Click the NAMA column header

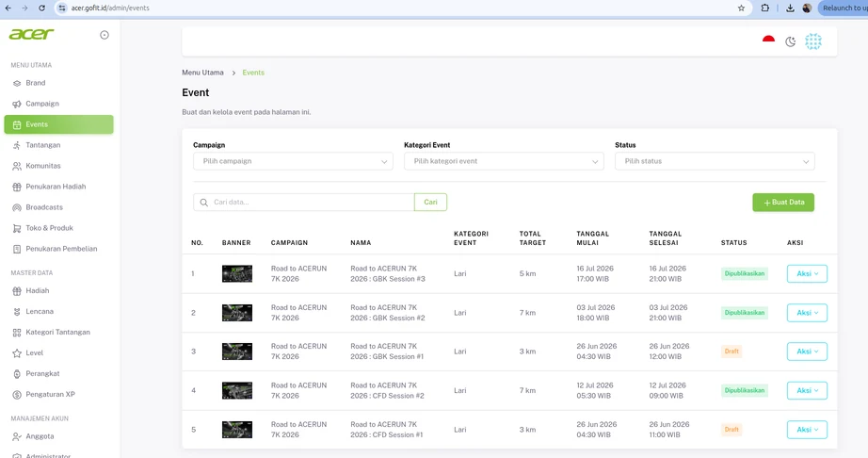pos(361,242)
